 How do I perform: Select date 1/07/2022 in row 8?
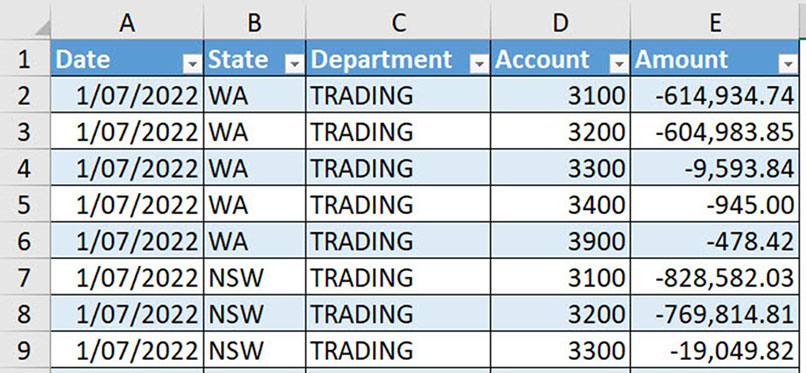pos(127,313)
